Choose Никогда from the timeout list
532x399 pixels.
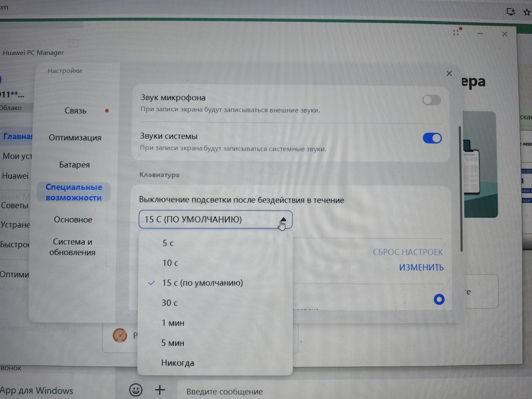(177, 363)
